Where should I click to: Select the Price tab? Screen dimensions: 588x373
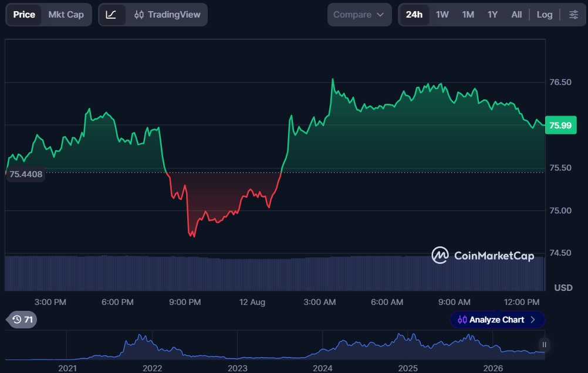coord(24,15)
